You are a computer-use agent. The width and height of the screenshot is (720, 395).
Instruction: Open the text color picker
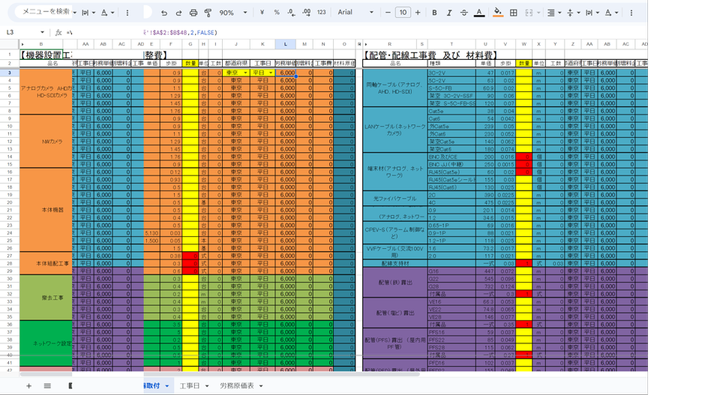click(479, 13)
